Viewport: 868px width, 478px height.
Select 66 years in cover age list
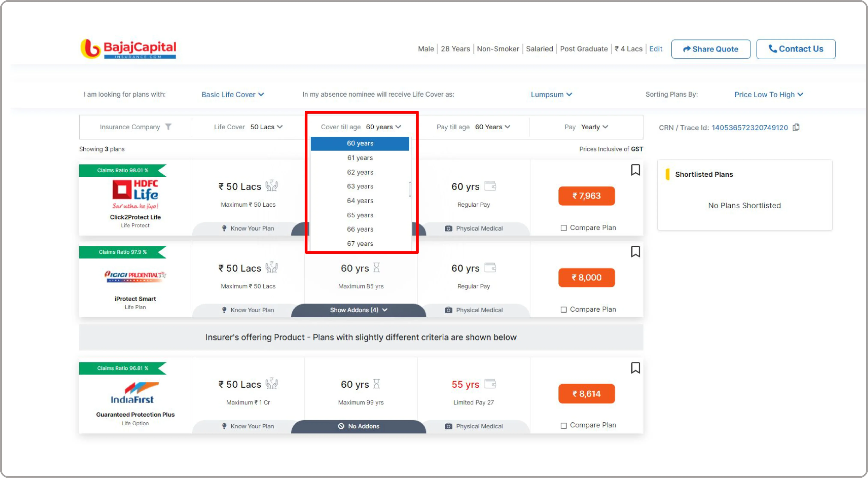click(x=360, y=229)
